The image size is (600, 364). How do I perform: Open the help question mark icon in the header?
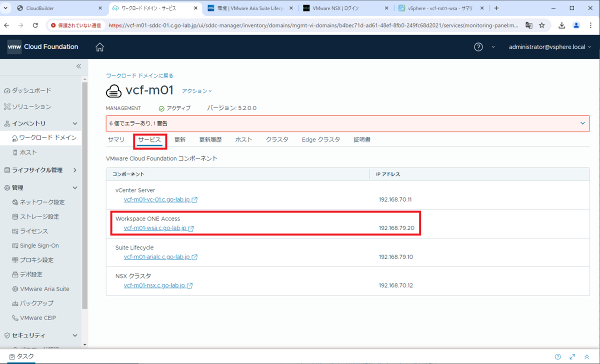click(x=478, y=47)
